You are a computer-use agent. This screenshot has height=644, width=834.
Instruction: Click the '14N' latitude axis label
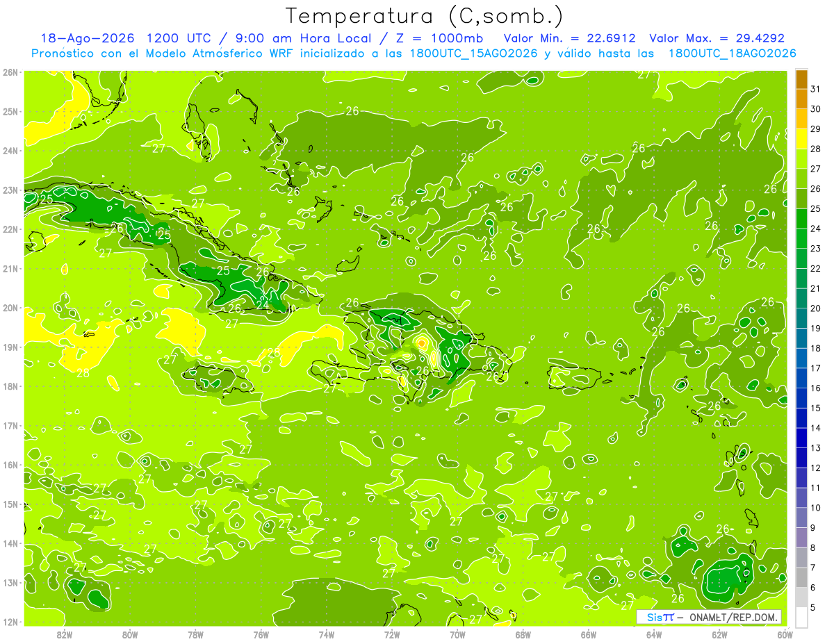pos(10,543)
